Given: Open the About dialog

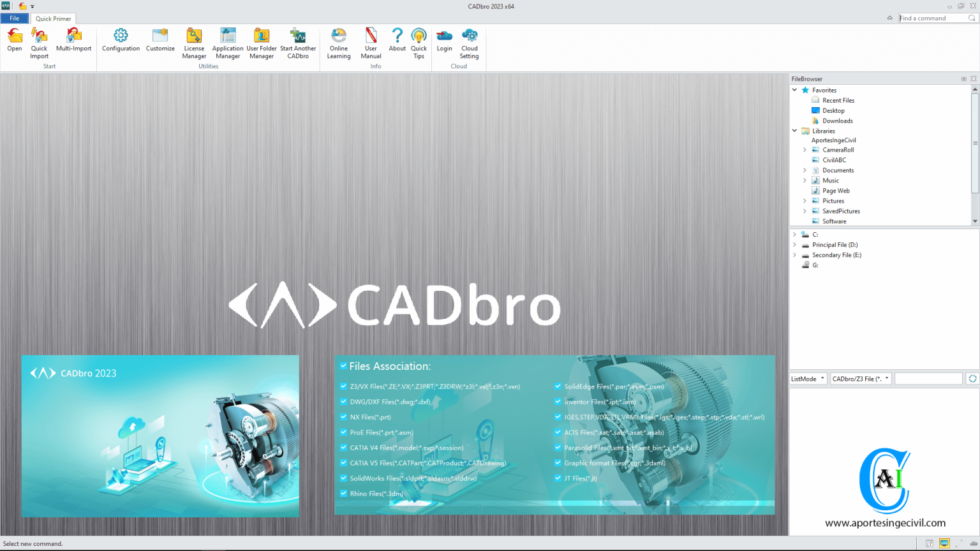Looking at the screenshot, I should tap(397, 40).
